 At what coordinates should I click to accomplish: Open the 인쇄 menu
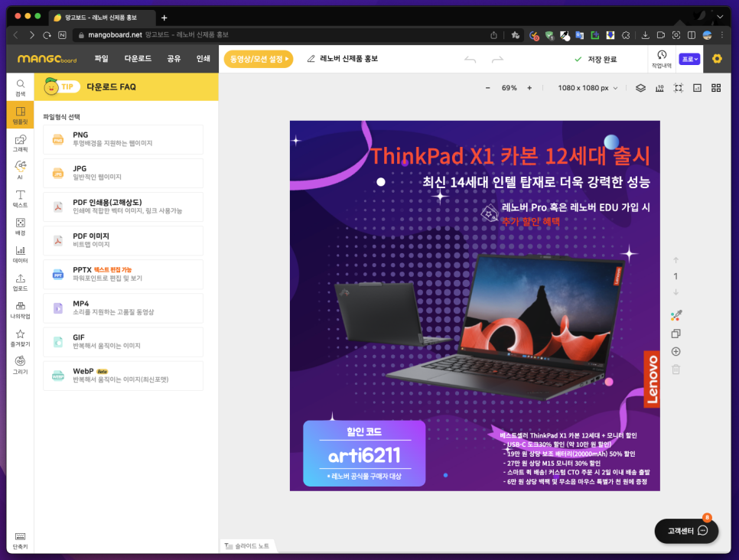tap(203, 58)
